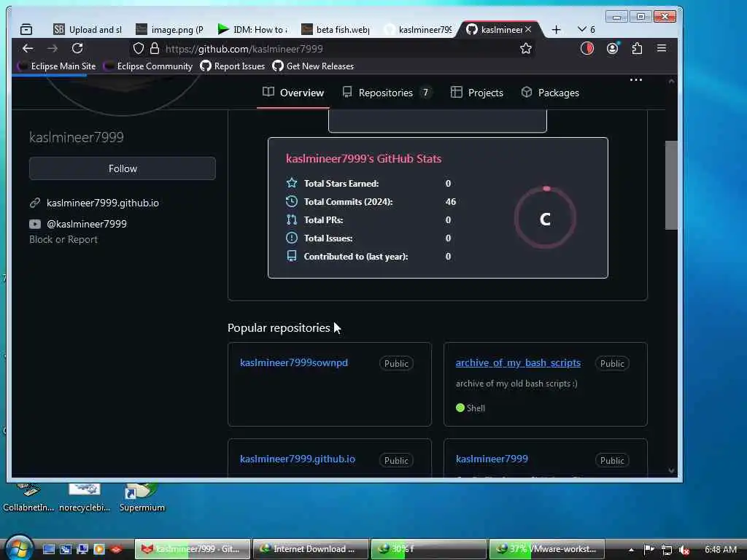Open the kaslmineer7999sownpd repository
The image size is (747, 560).
click(293, 363)
